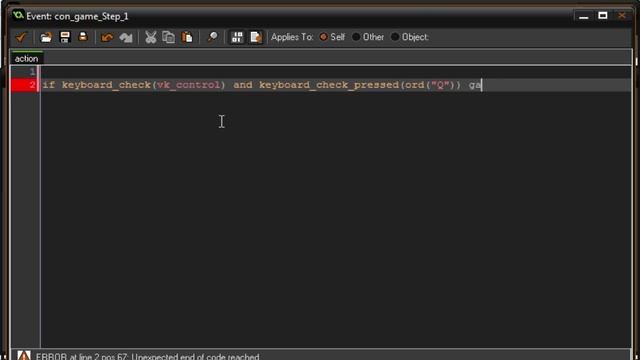Click the ERROR at line 2 status message
The height and width of the screenshot is (360, 640).
[x=147, y=357]
